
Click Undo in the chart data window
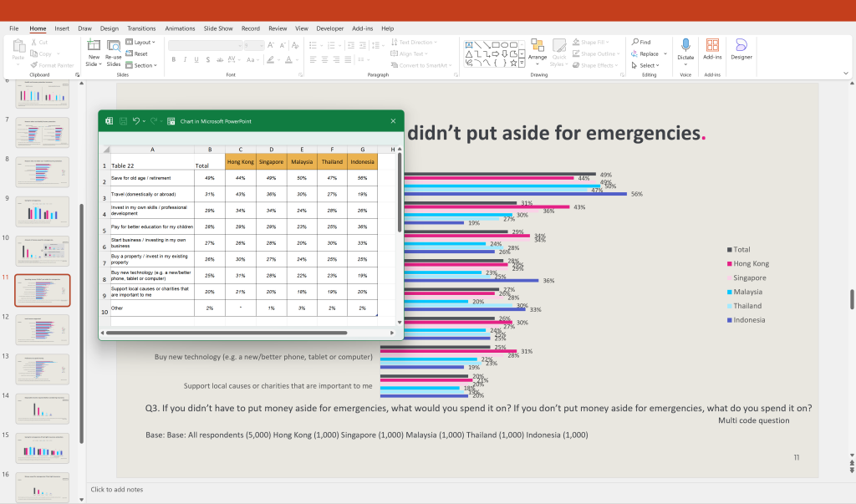coord(136,121)
